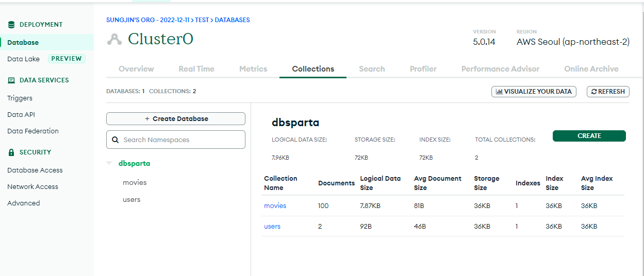Click the AWS Seoul region text
Image resolution: width=644 pixels, height=276 pixels.
573,42
